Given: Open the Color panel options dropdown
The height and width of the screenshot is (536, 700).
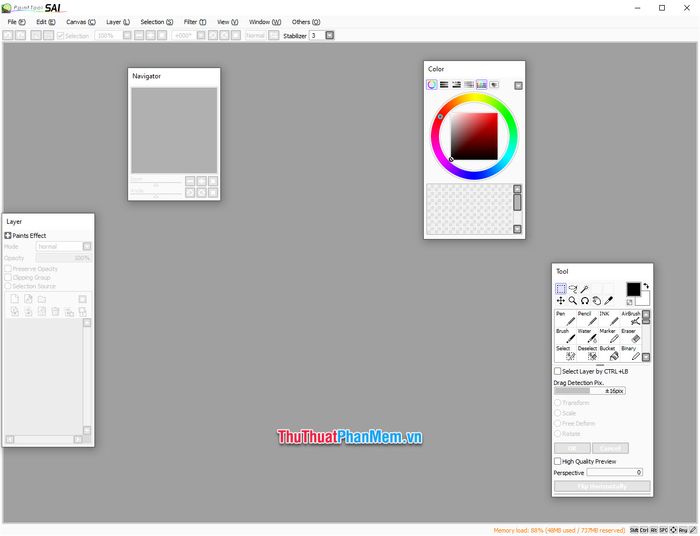Looking at the screenshot, I should click(518, 85).
